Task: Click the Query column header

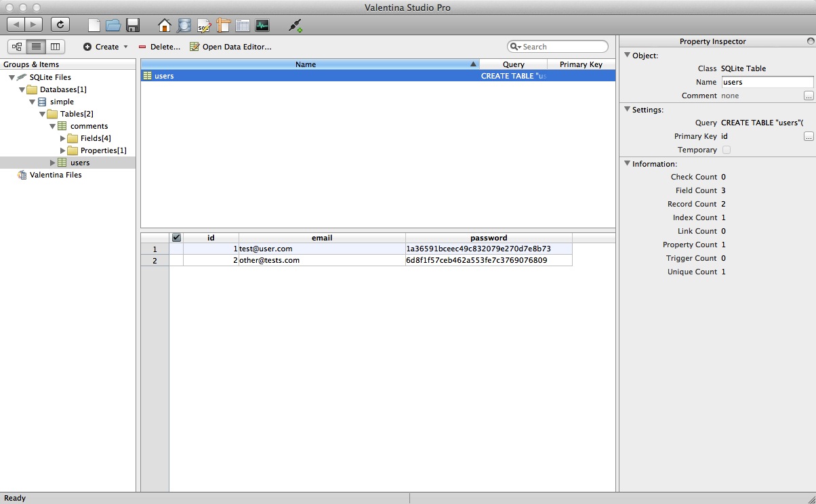Action: [x=514, y=64]
